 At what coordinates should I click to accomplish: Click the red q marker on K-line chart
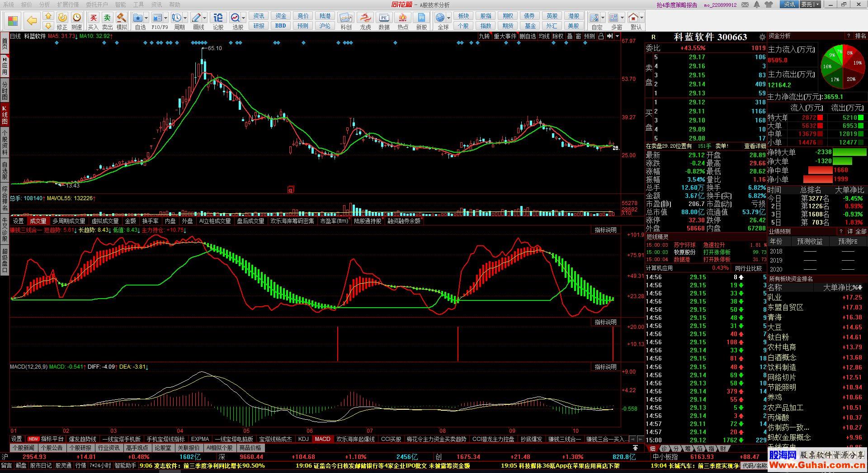(290, 190)
